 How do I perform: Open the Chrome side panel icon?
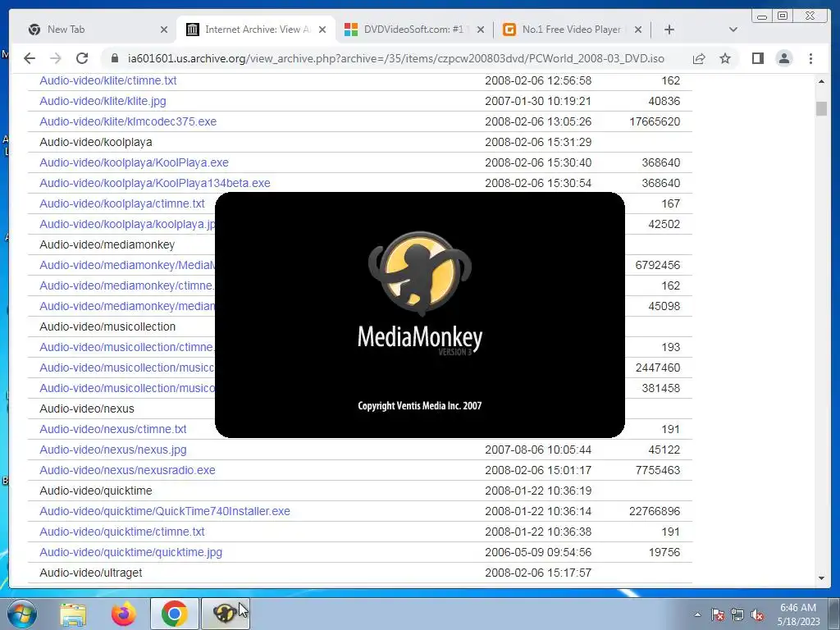point(757,58)
